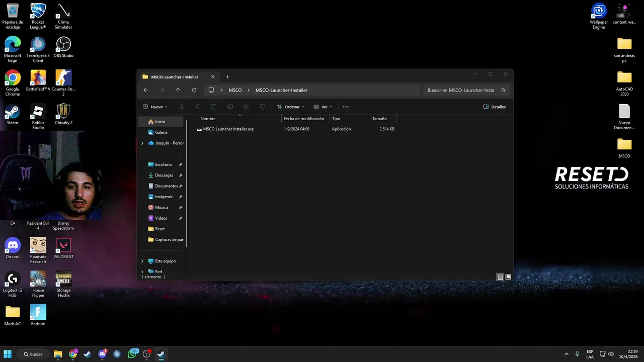
Task: Expand the Joaquin - Personal tree node
Action: pos(142,143)
